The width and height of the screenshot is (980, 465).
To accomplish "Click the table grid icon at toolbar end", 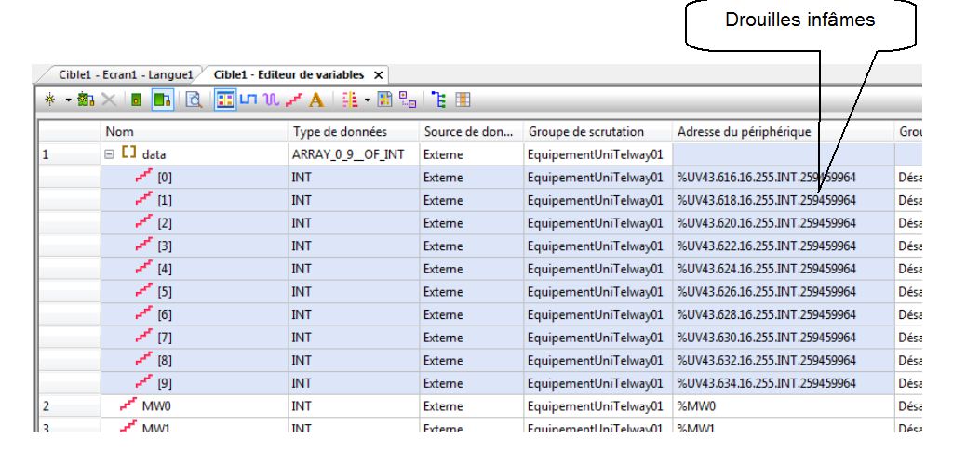I will (x=462, y=100).
